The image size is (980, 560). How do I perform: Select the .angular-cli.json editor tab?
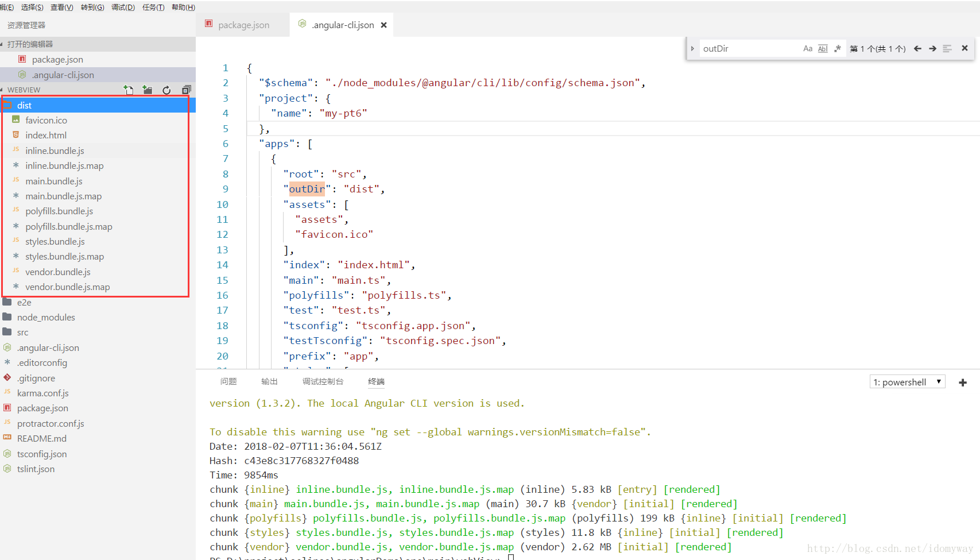tap(342, 25)
